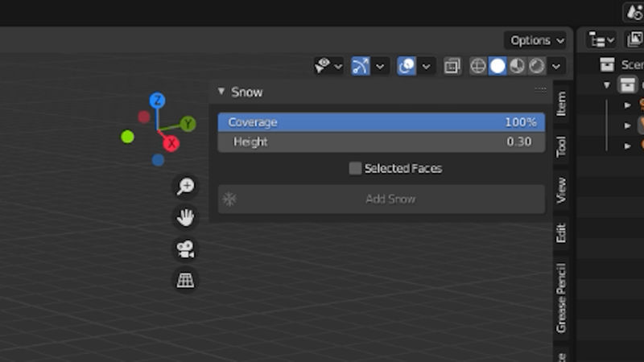
Task: Enable the Selected Faces checkbox
Action: (x=355, y=168)
